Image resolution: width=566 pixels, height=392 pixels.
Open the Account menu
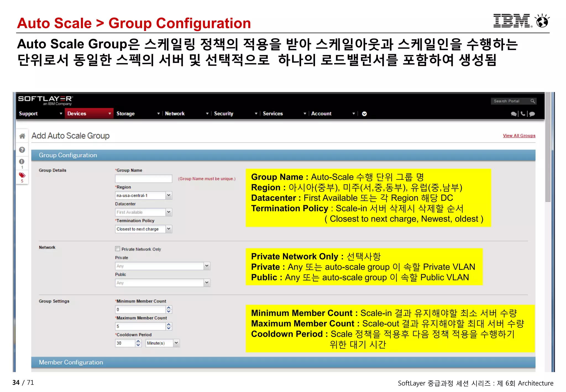(333, 114)
